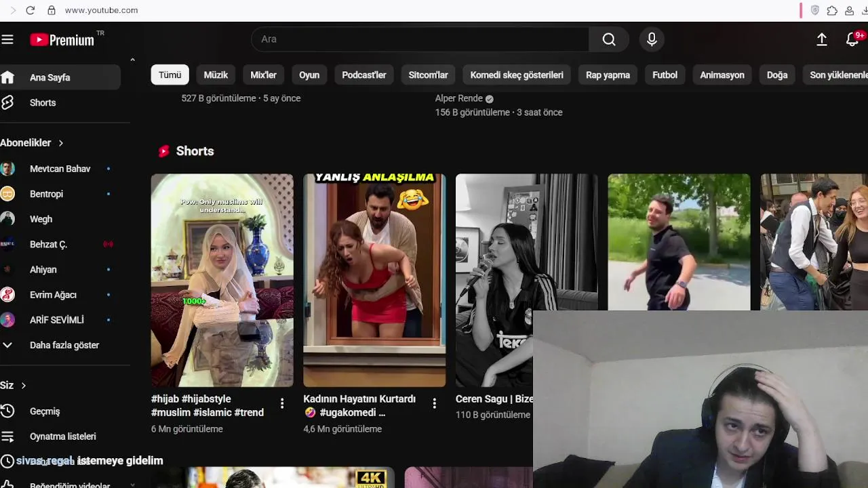Click the Shorts sidebar label
Image resolution: width=868 pixels, height=488 pixels.
pyautogui.click(x=43, y=102)
